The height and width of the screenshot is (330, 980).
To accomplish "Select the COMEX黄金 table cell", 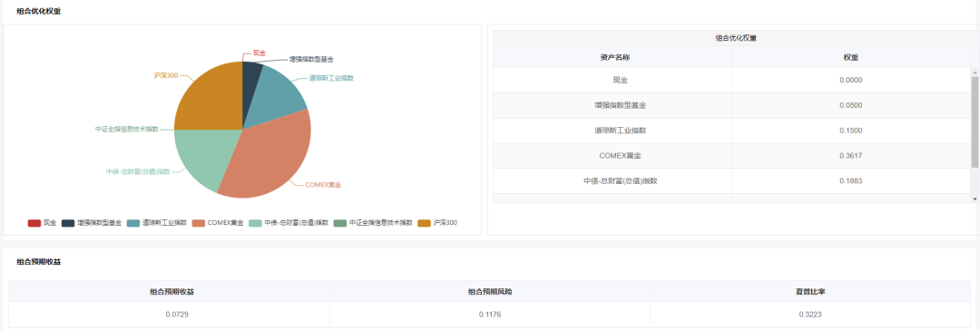I will tap(612, 156).
